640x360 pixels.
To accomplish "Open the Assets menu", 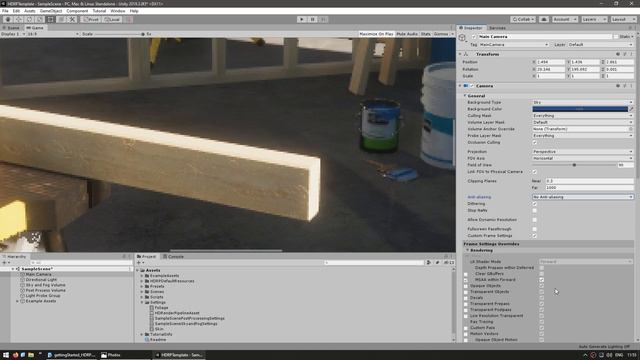I will [x=29, y=11].
